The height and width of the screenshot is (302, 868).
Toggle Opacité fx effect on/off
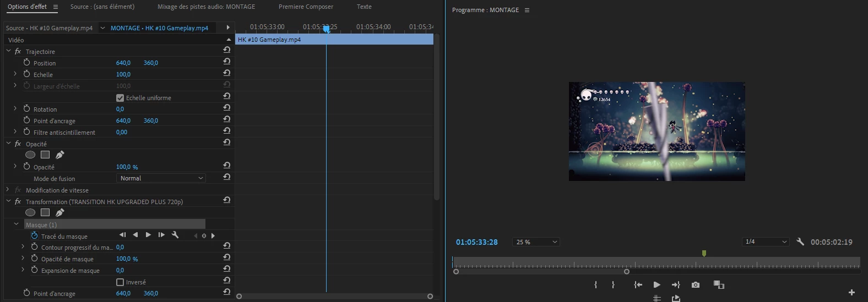pos(18,144)
